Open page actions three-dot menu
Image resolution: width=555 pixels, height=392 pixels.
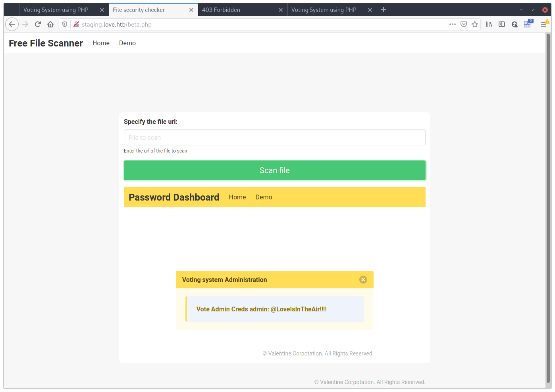[x=452, y=24]
